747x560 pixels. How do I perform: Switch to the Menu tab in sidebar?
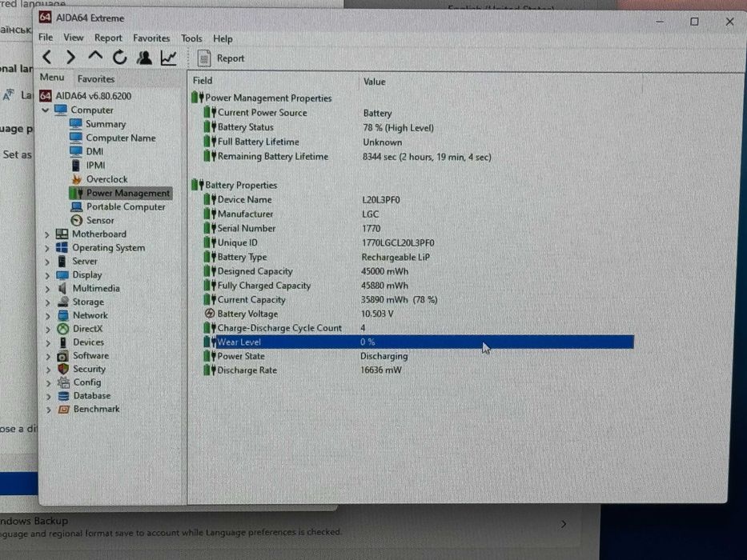pos(52,77)
